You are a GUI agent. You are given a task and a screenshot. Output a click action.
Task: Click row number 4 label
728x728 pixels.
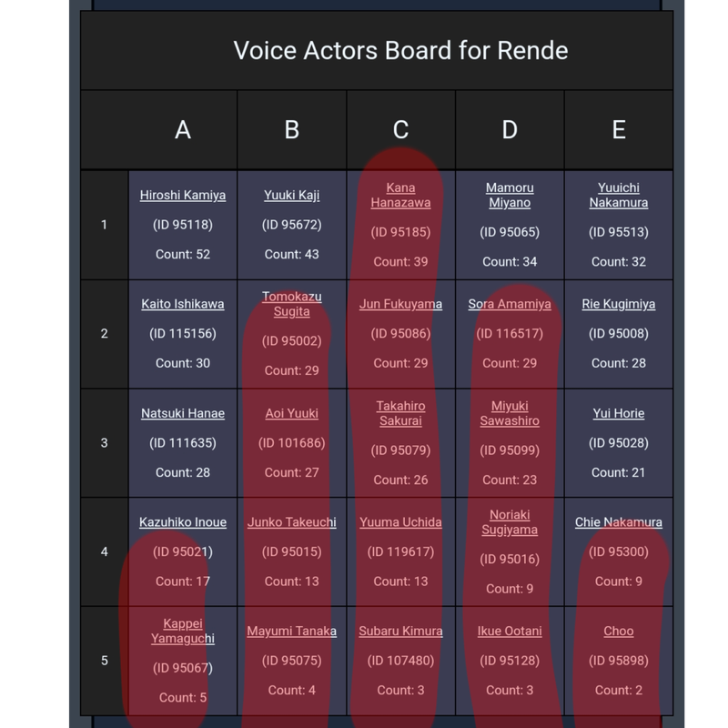coord(104,551)
